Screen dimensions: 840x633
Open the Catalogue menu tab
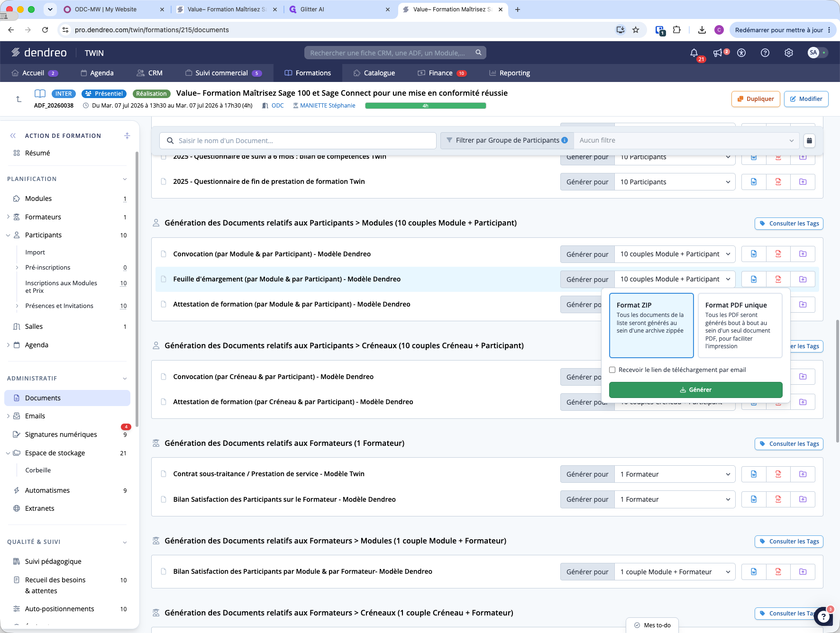(x=374, y=73)
